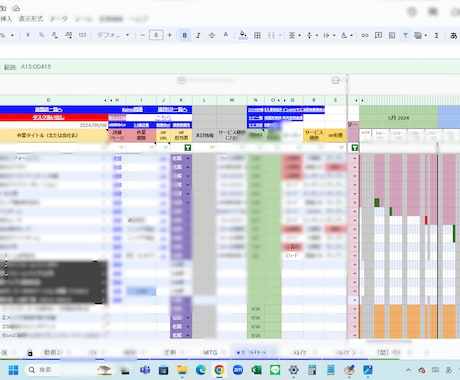Open borders tool
This screenshot has width=460, height=380.
tap(257, 35)
